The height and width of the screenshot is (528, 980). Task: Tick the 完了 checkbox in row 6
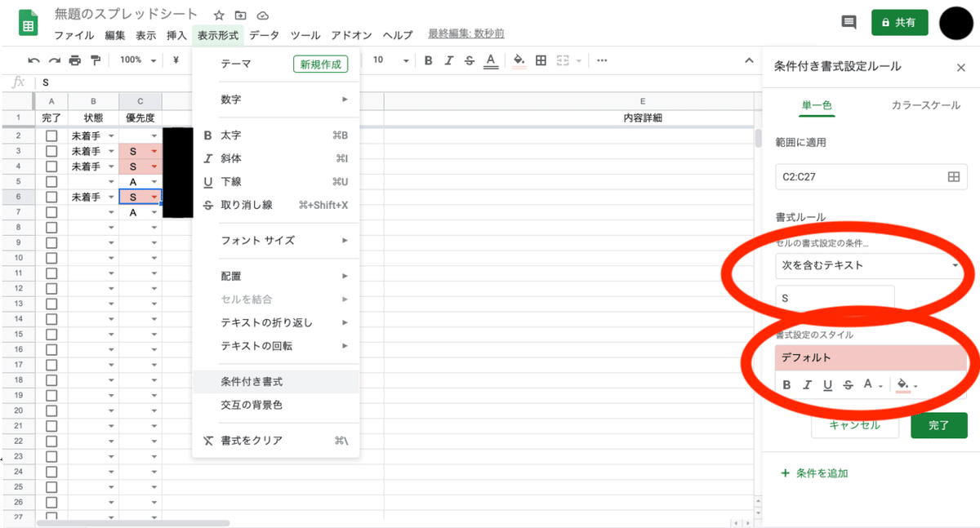[x=51, y=197]
